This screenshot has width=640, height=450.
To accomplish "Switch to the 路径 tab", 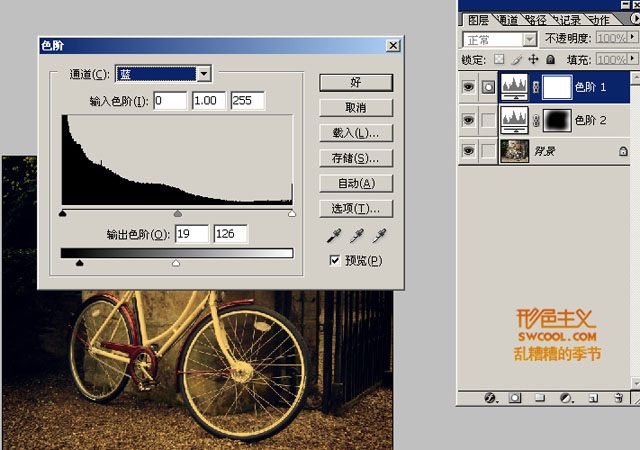I will point(536,20).
